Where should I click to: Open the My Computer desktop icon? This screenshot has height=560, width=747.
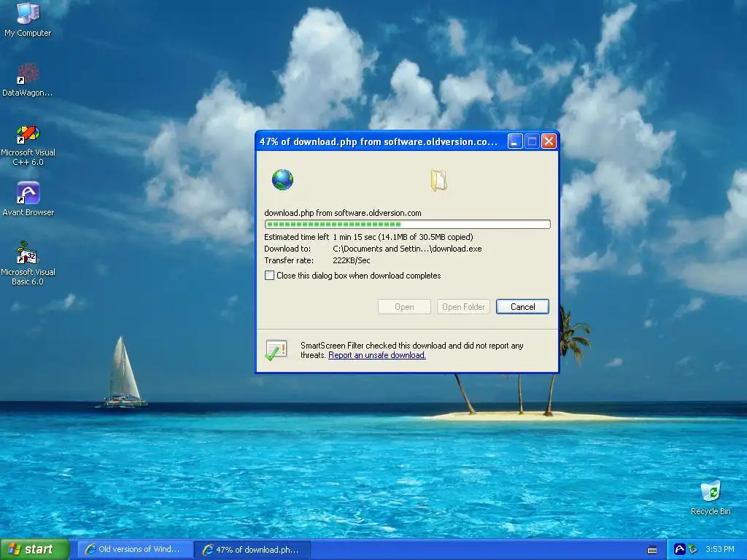click(28, 19)
